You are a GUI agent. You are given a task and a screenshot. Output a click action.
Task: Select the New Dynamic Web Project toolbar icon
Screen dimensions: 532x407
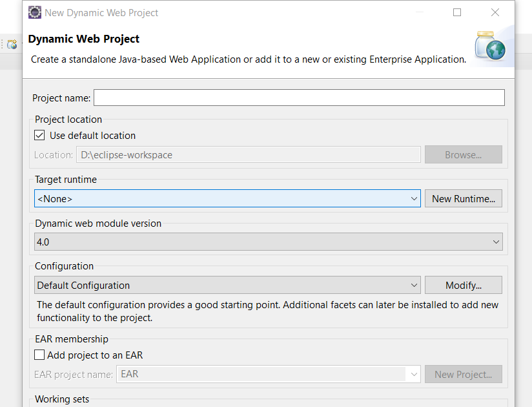(10, 44)
